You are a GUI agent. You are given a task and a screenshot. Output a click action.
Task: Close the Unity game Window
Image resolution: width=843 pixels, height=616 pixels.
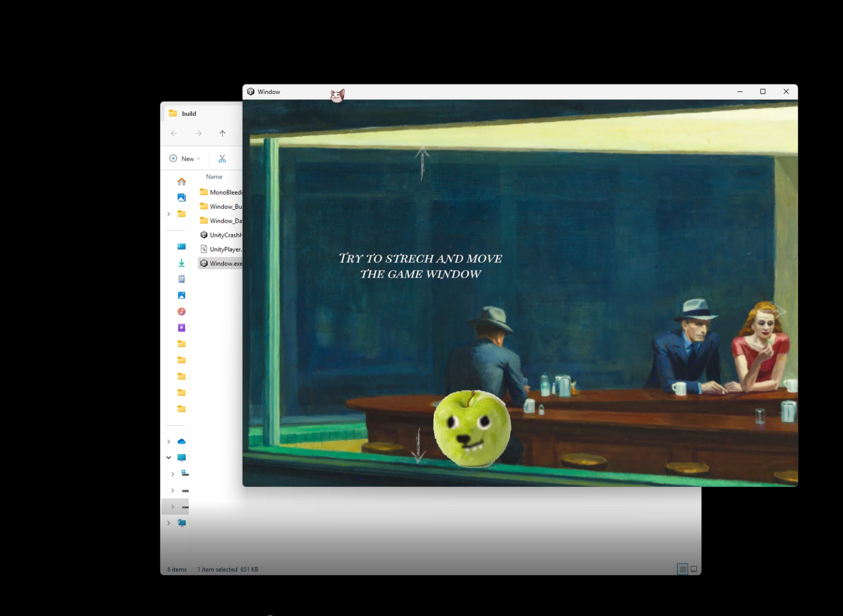[786, 91]
